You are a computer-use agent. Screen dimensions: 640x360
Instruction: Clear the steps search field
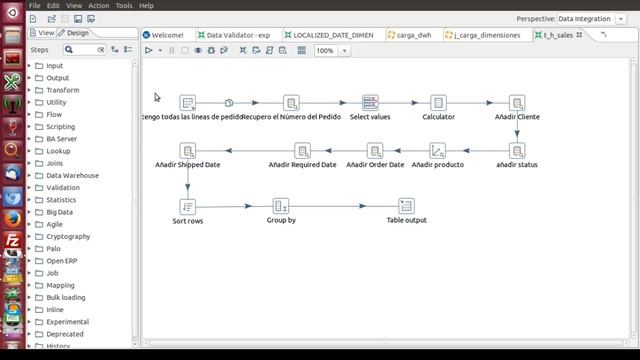pyautogui.click(x=100, y=50)
